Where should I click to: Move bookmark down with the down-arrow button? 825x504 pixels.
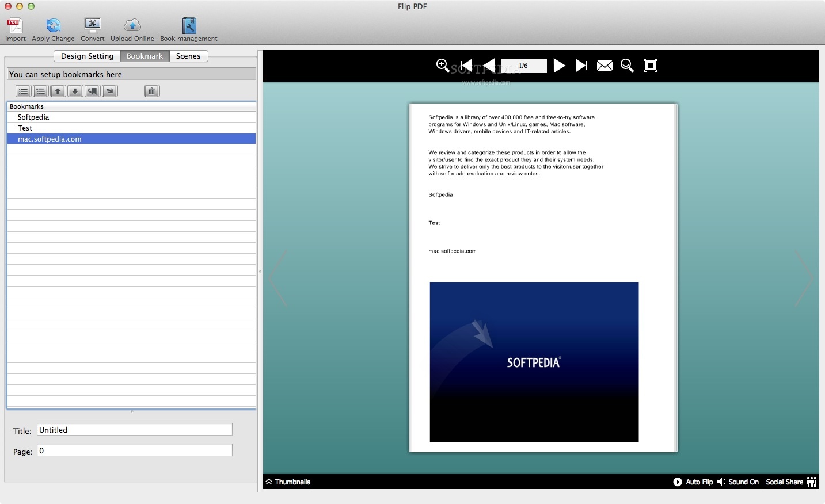point(75,91)
